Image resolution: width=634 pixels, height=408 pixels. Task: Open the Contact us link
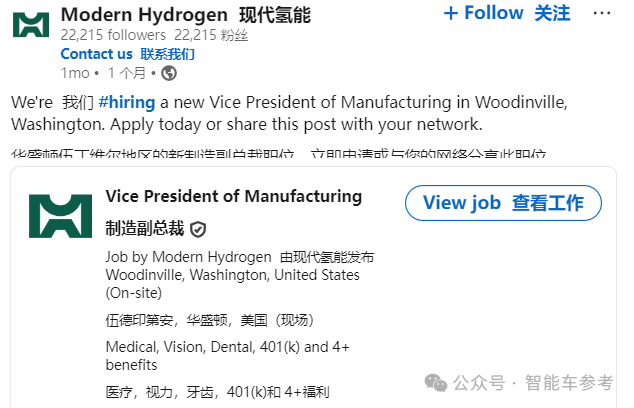96,54
